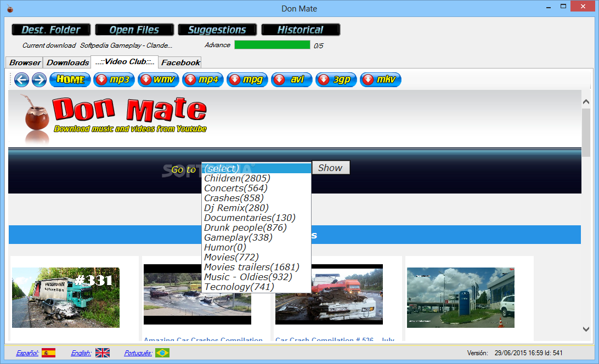
Task: Choose Movies trailers(1681) from the list
Action: coord(256,268)
